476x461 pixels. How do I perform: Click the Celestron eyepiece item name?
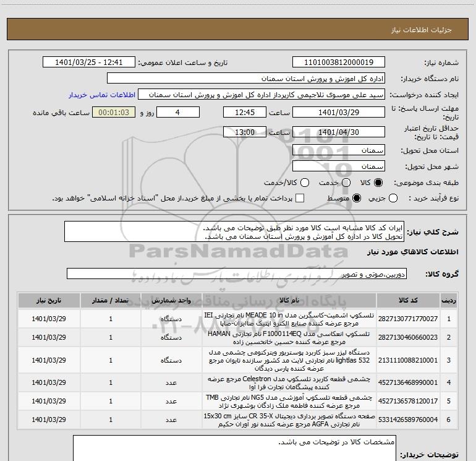coord(289,383)
